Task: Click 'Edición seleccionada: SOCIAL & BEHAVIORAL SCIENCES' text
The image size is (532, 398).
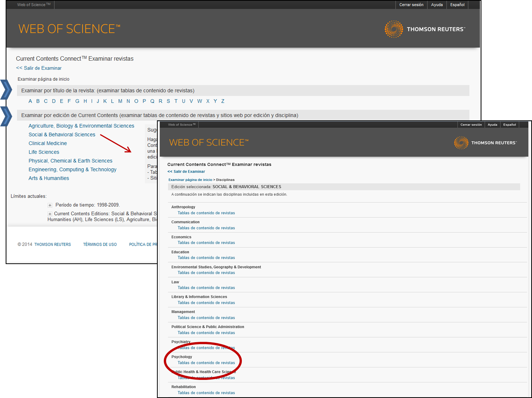Action: 226,187
